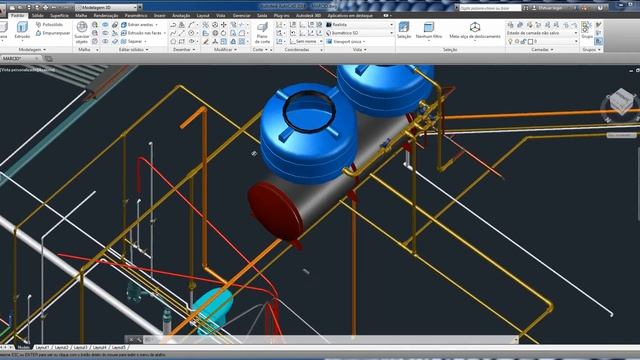Select the MARCIO drawing file tab
Viewport: 640px width, 360px height.
[x=20, y=59]
